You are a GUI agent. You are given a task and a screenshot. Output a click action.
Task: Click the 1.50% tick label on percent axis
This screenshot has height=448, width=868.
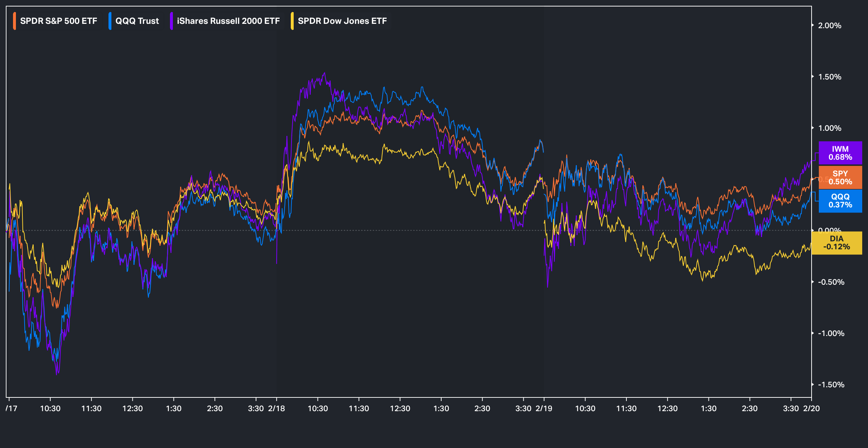pos(830,77)
